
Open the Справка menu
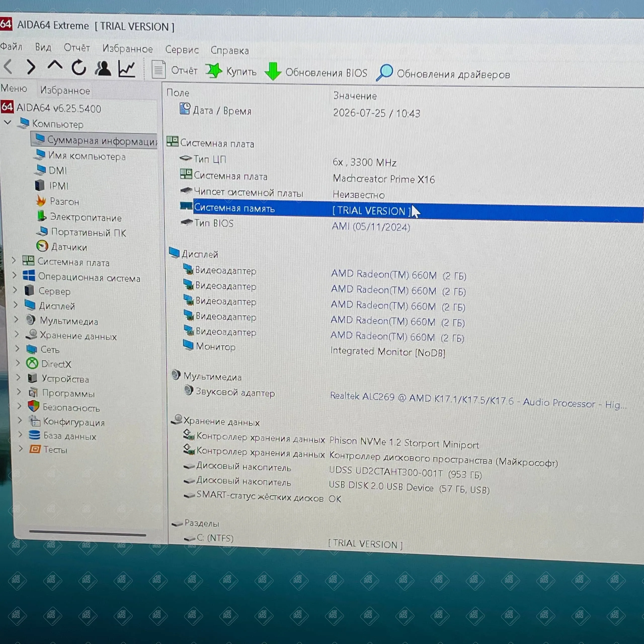pyautogui.click(x=229, y=50)
